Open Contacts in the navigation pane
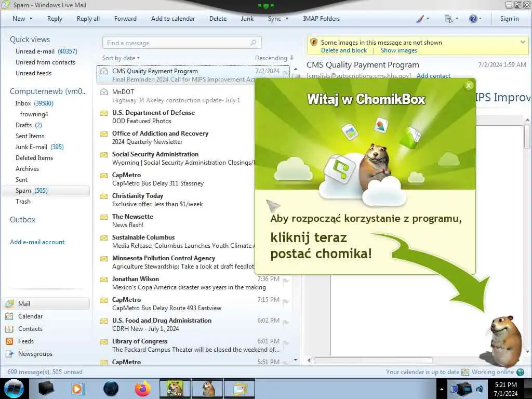Viewport: 532px width, 399px height. 30,329
